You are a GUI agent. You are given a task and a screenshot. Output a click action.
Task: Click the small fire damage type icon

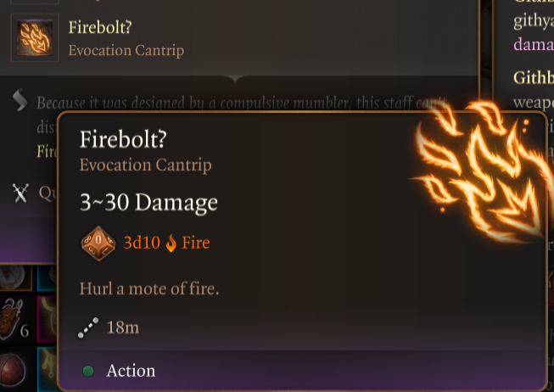[x=171, y=244]
